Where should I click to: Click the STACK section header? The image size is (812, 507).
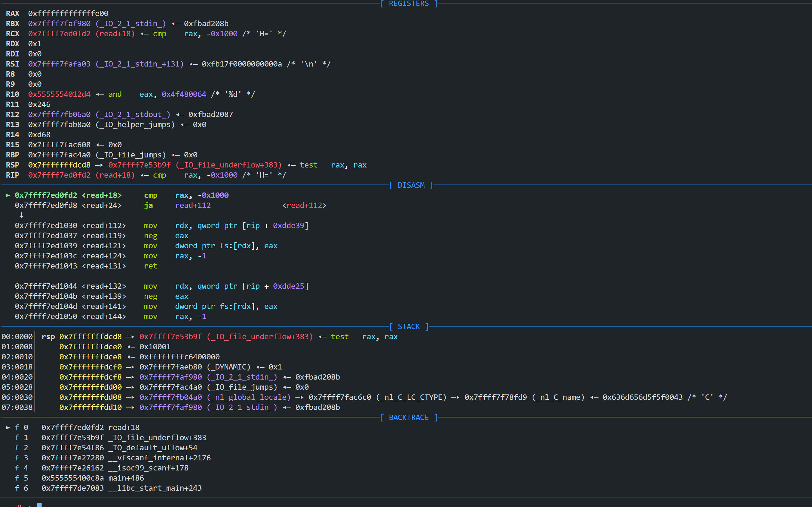(409, 327)
